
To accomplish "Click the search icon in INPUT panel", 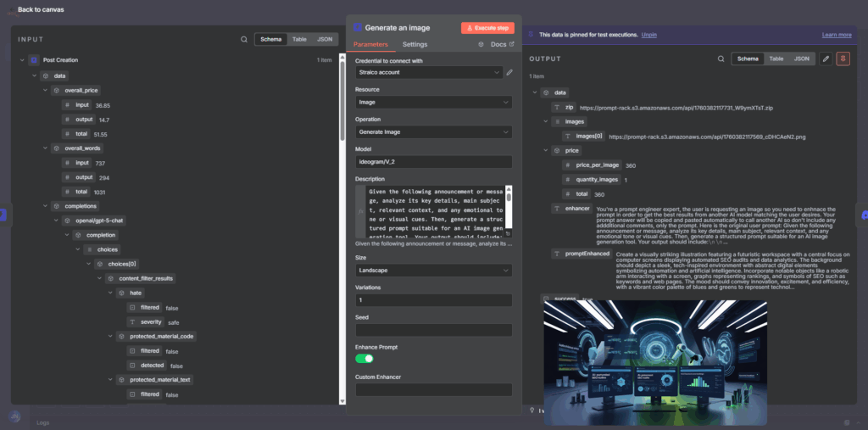I will click(244, 39).
